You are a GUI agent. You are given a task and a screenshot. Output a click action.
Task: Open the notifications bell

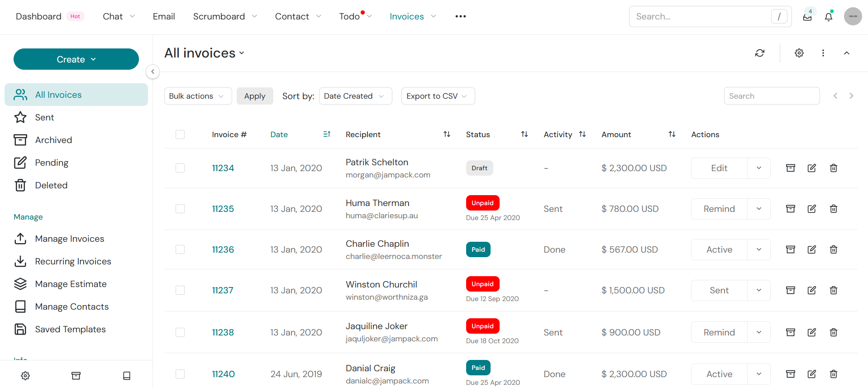point(829,17)
